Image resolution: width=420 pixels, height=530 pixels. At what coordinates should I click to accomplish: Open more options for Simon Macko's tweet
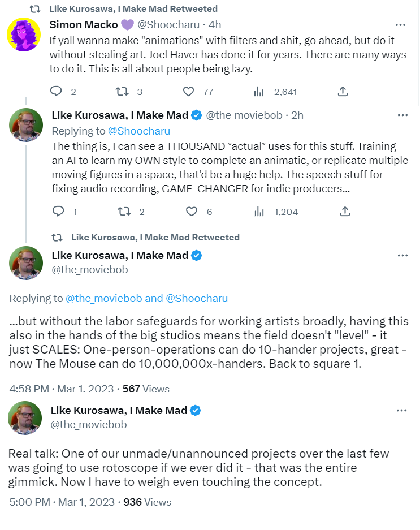pyautogui.click(x=400, y=25)
